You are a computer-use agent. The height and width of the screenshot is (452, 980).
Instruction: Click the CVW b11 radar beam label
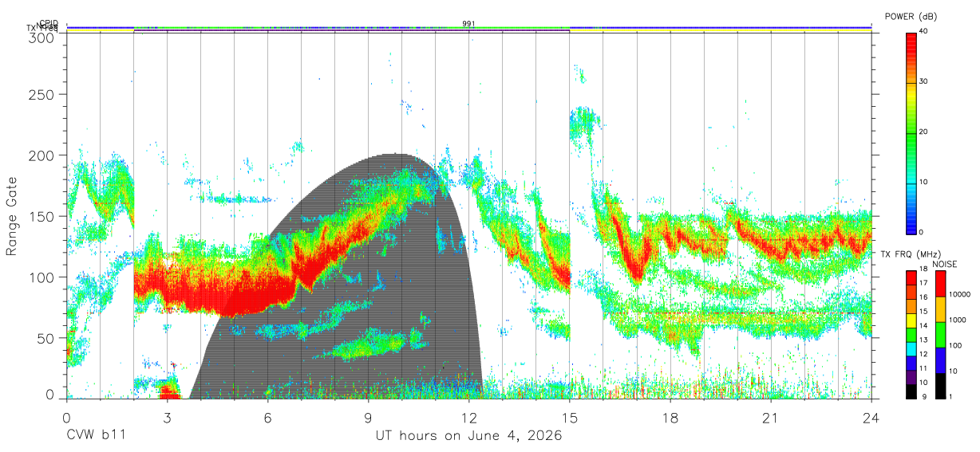95,436
